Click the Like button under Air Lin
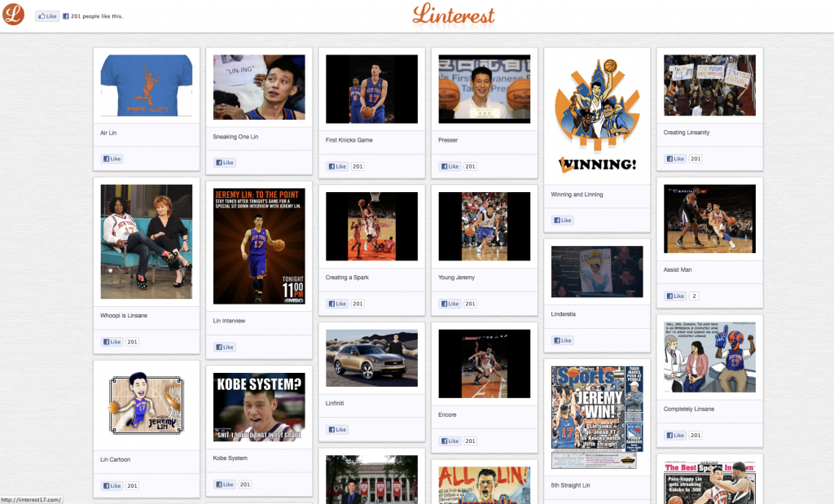 tap(112, 159)
